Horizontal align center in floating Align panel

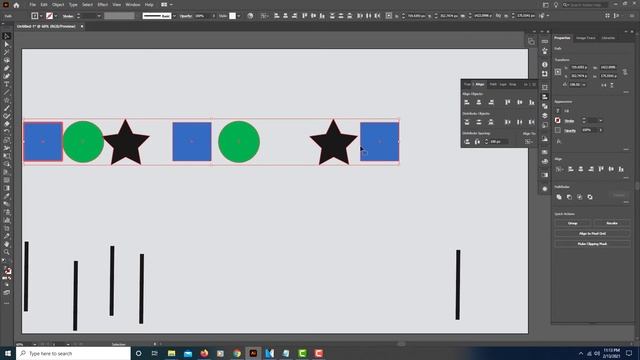[479, 102]
